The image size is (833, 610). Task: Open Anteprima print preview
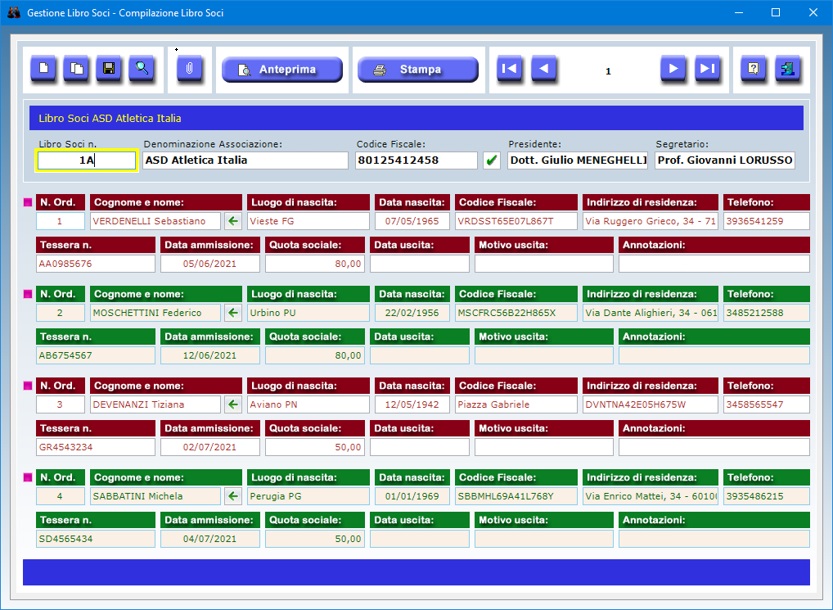point(282,70)
